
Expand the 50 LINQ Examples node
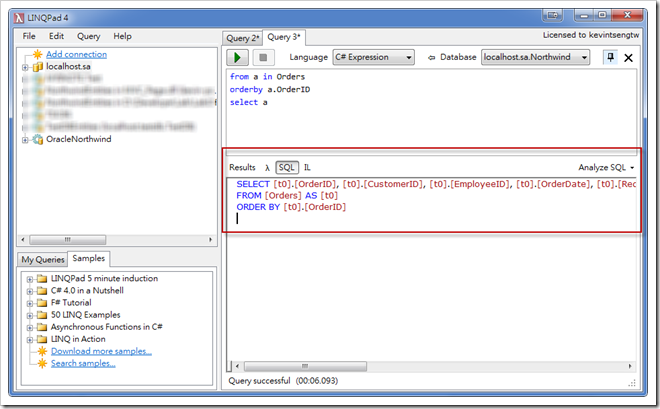[30, 316]
